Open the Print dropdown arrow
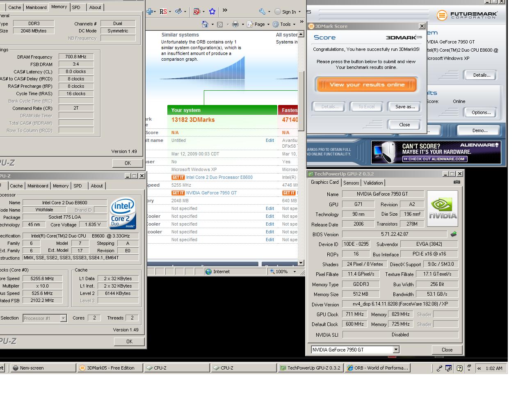The image size is (525, 420). [x=242, y=25]
